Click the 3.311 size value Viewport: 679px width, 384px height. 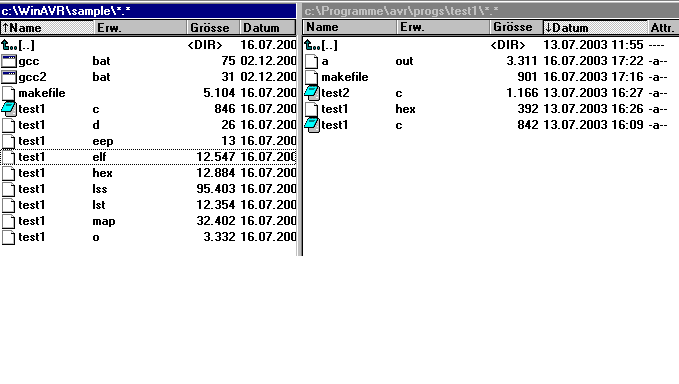pyautogui.click(x=522, y=61)
